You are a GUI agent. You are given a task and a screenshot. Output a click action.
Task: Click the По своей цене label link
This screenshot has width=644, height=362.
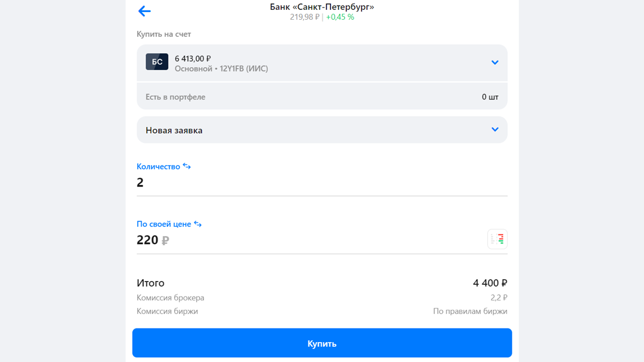pos(164,224)
